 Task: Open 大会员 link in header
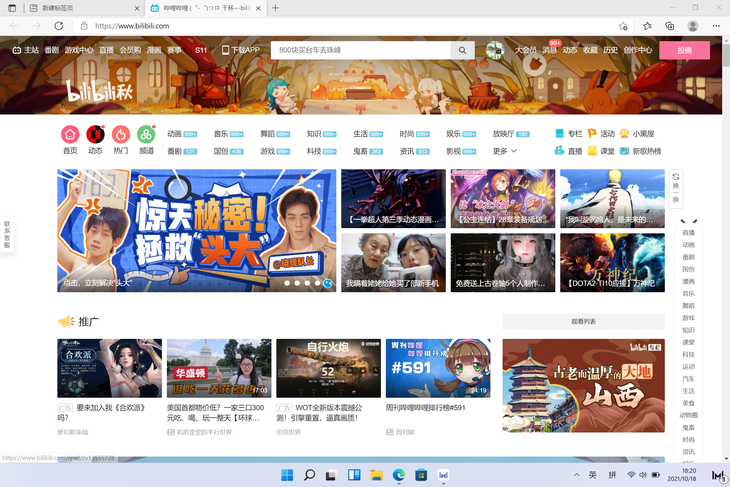(x=526, y=50)
